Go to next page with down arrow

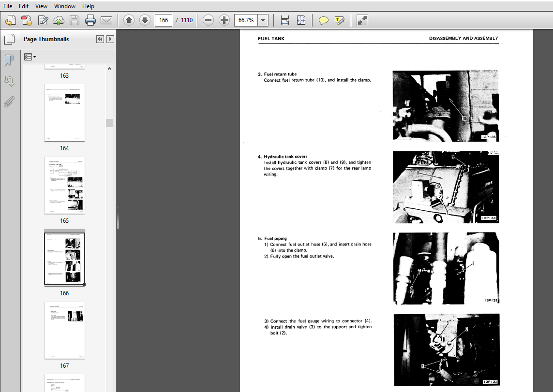coord(145,20)
